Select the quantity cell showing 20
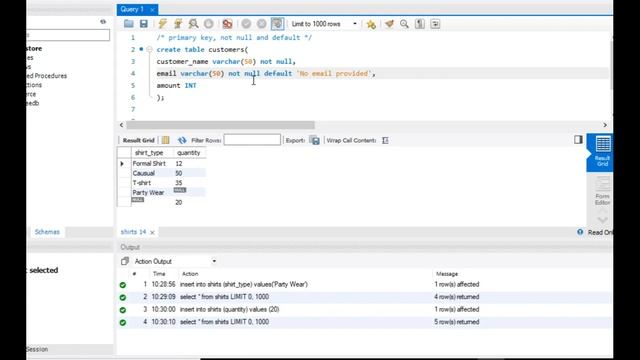640x360 pixels. [x=189, y=202]
